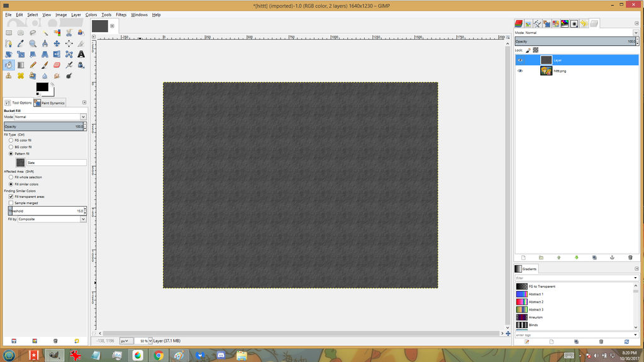Click the refresh gradients icon
This screenshot has height=362, width=644.
[x=626, y=341]
